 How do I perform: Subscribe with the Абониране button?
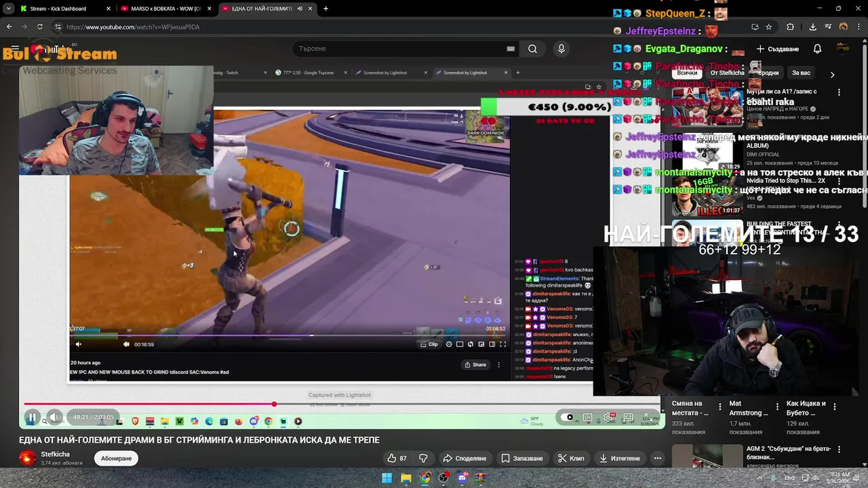(x=116, y=458)
